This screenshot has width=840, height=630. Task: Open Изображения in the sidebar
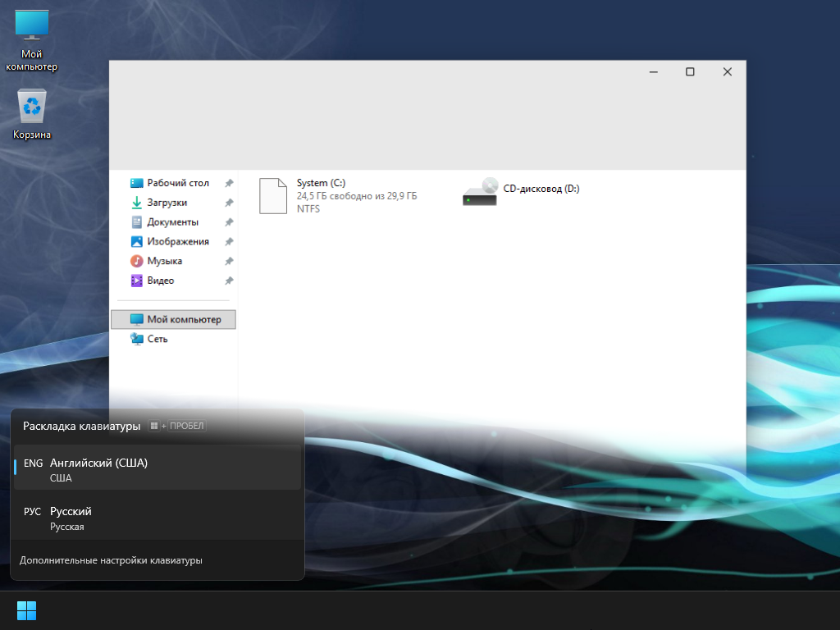pos(173,242)
